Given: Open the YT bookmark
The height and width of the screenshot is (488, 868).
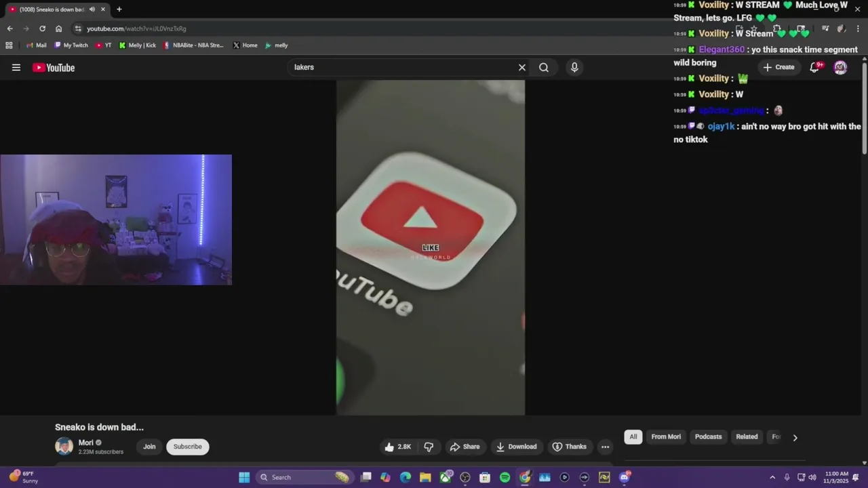Looking at the screenshot, I should (104, 45).
